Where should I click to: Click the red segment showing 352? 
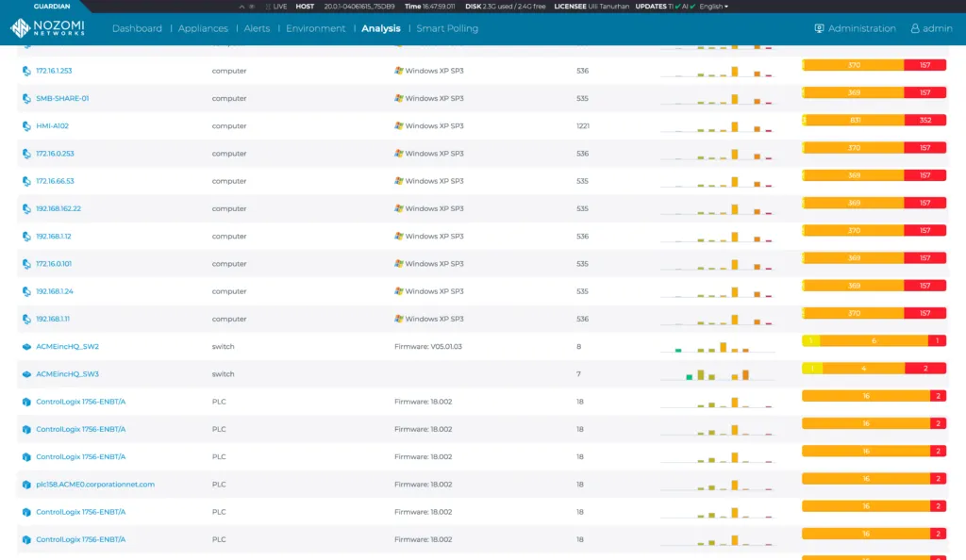[924, 120]
